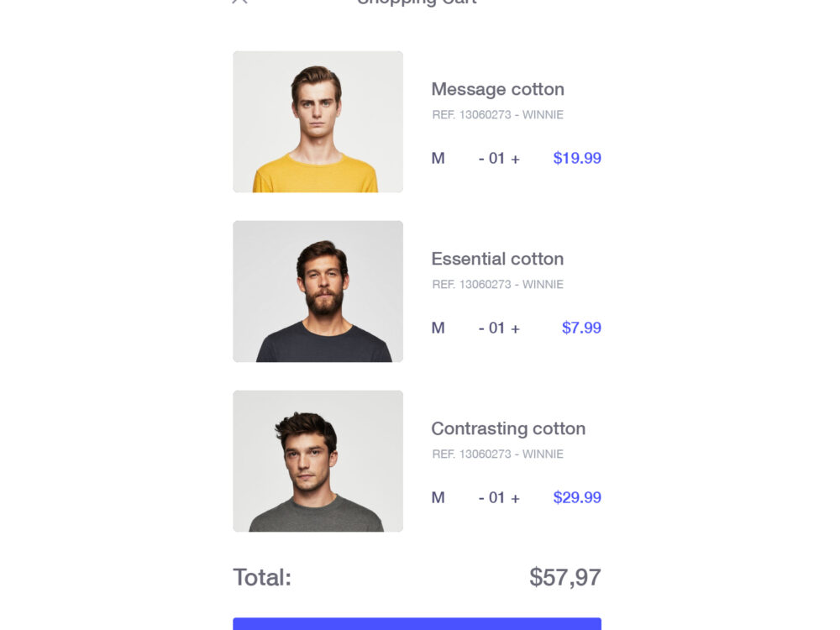Viewport: 840px width, 630px height.
Task: Open size selector for Message cotton
Action: [x=438, y=158]
